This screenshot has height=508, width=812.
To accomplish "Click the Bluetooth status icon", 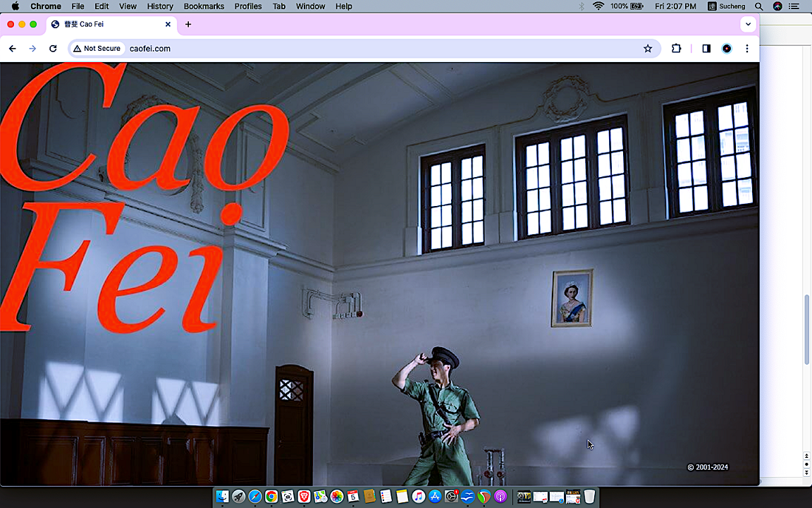I will (581, 6).
